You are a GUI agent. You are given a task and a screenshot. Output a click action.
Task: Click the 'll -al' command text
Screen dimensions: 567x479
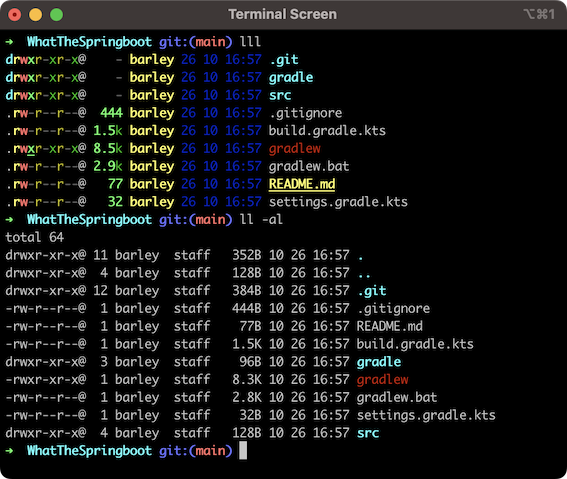(x=261, y=219)
